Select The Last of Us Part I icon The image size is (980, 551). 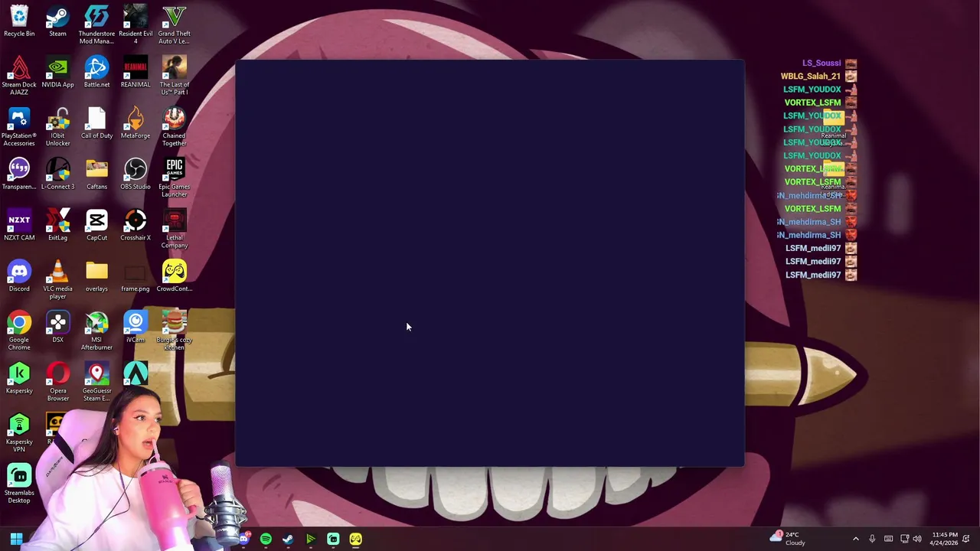click(x=174, y=76)
